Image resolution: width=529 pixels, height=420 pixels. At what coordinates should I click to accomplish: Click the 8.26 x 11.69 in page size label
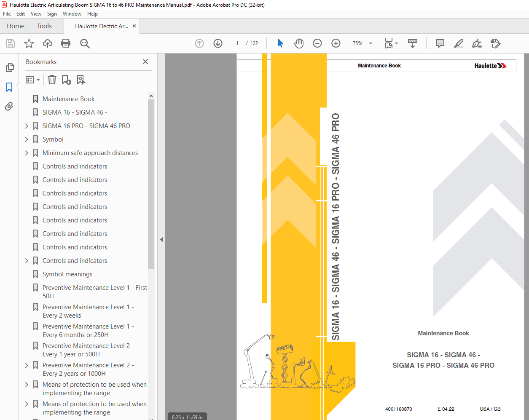pyautogui.click(x=187, y=417)
